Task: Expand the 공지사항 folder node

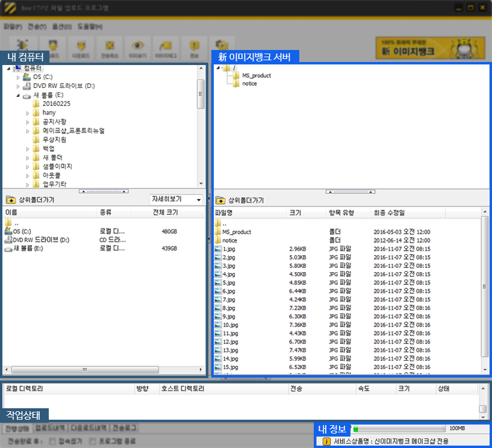Action: [x=27, y=122]
